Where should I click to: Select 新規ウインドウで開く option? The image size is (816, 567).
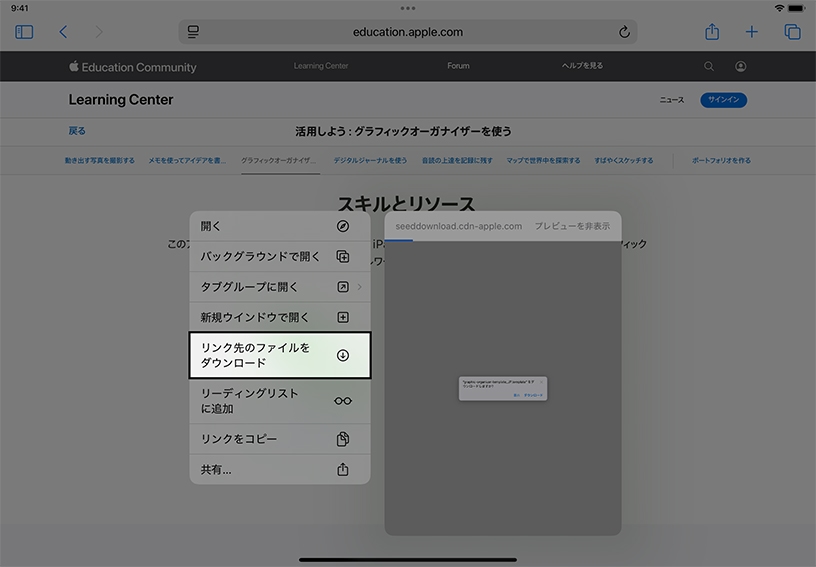tap(280, 318)
